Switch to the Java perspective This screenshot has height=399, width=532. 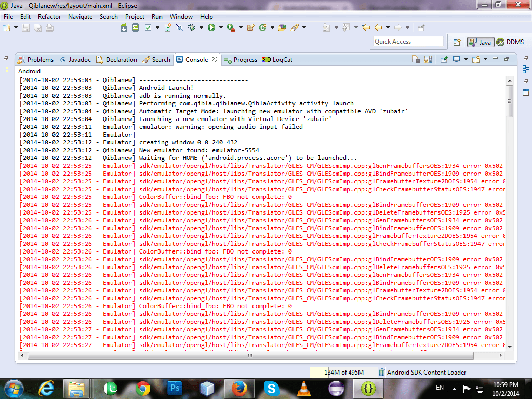pyautogui.click(x=481, y=42)
